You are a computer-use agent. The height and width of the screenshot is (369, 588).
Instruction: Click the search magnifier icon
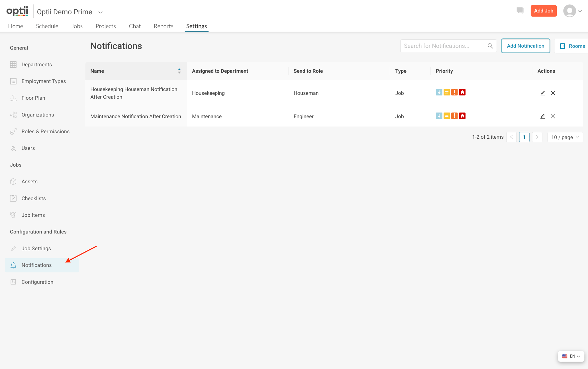point(490,46)
